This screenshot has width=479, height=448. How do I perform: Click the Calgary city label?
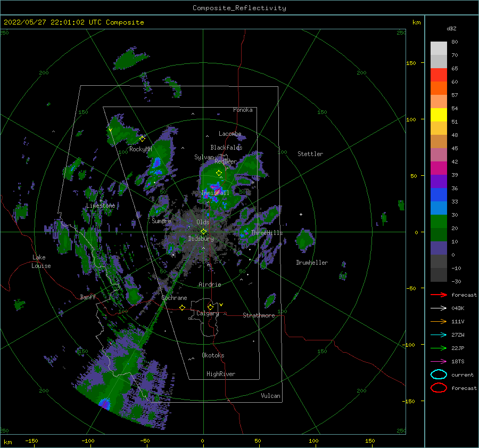click(208, 313)
